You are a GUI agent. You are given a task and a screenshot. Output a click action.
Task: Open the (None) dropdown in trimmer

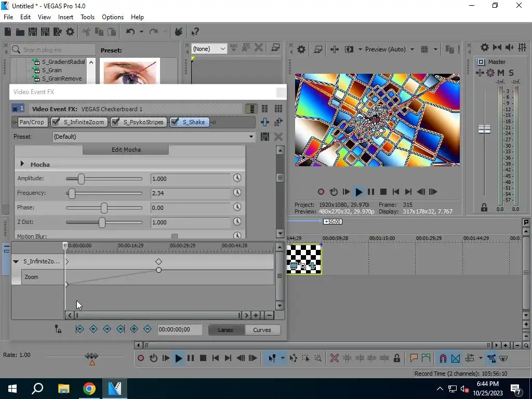pos(222,49)
